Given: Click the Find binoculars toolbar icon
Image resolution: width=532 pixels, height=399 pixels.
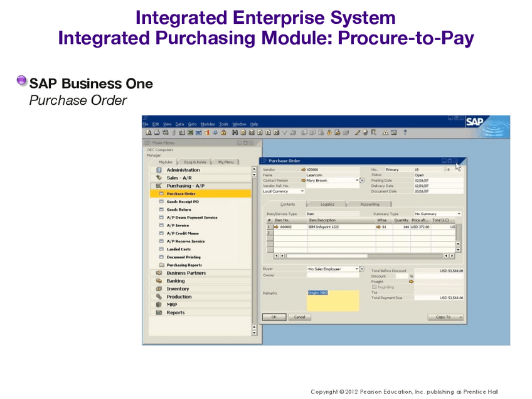Looking at the screenshot, I should [235, 132].
